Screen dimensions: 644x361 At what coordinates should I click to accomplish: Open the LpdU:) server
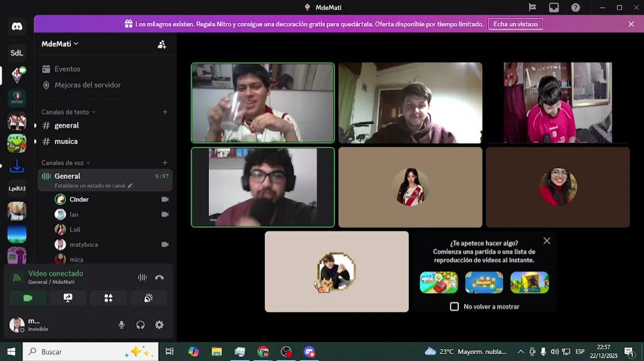coord(17,189)
